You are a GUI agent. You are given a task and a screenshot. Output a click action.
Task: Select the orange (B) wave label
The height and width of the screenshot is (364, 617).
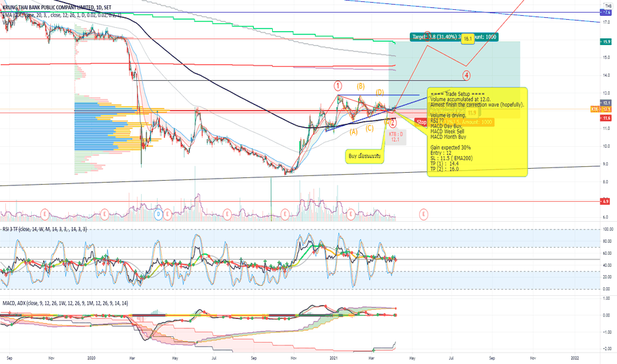click(x=360, y=86)
